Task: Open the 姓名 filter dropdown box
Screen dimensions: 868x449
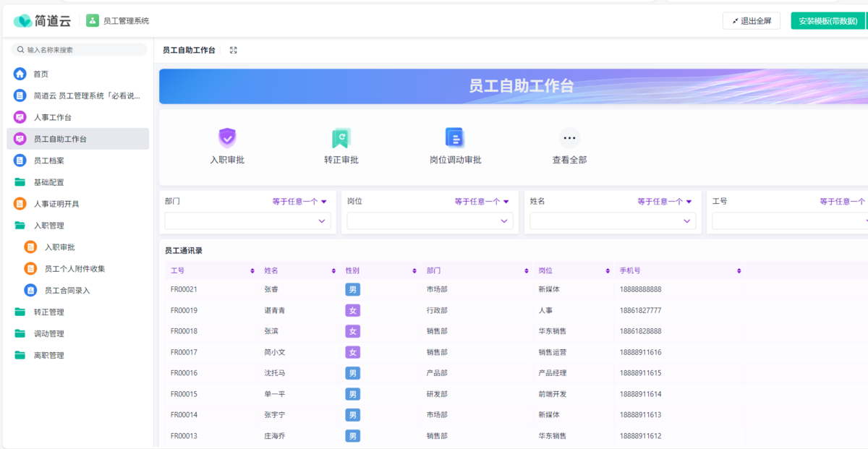Action: pos(612,221)
